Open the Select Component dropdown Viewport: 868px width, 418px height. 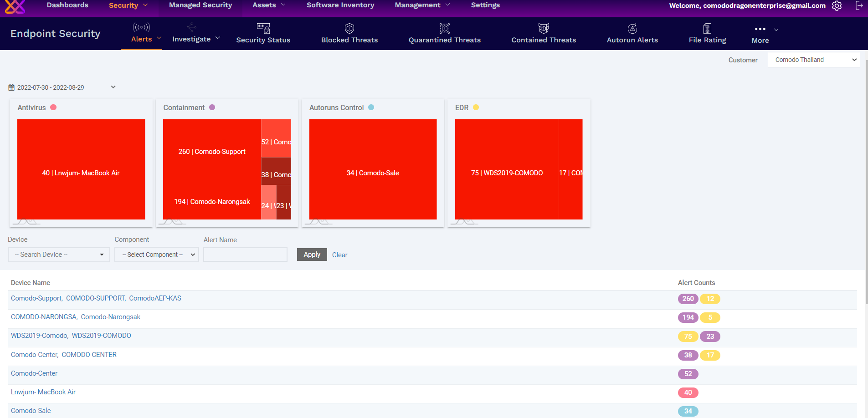coord(156,255)
